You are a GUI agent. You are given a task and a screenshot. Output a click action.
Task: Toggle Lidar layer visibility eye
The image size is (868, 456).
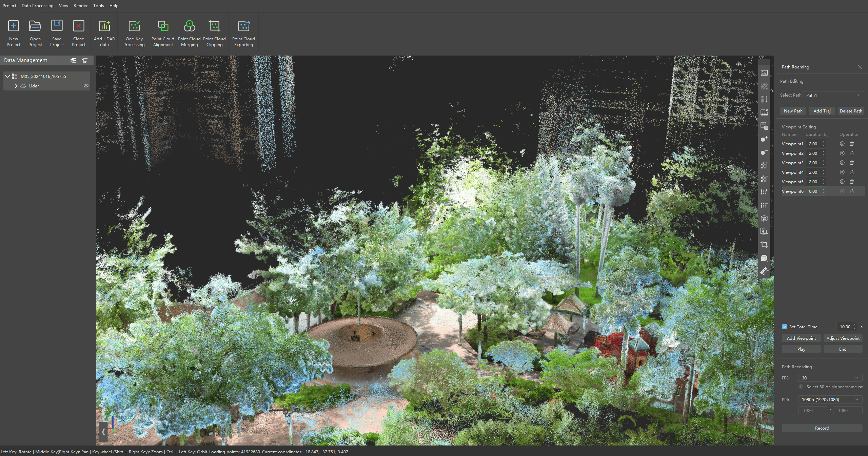[86, 86]
